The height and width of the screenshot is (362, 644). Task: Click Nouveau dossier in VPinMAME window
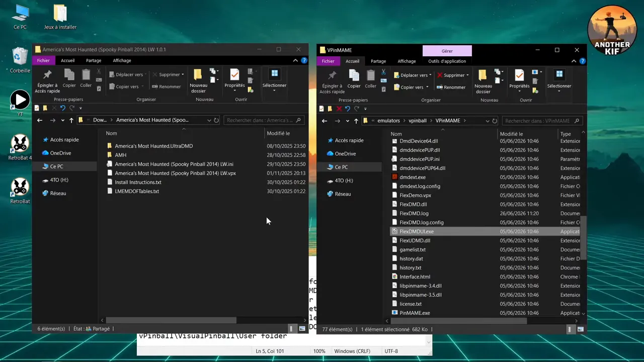pyautogui.click(x=483, y=82)
